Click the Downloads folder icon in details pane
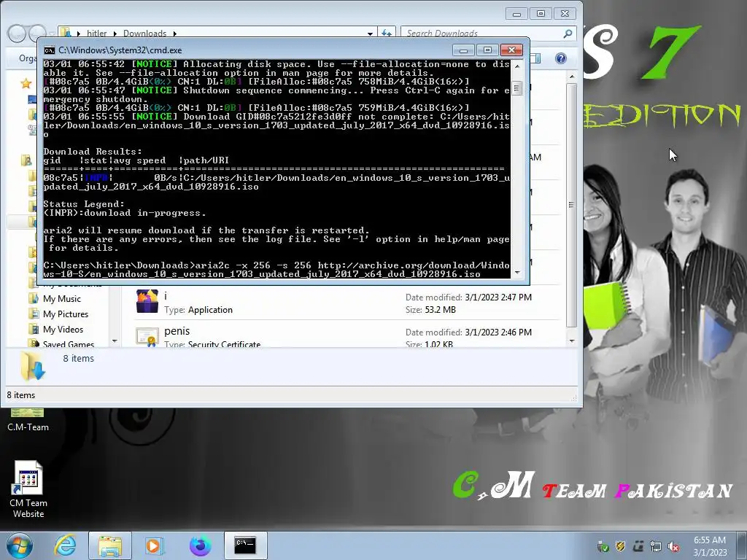Screen dimensions: 747x560 pos(32,366)
